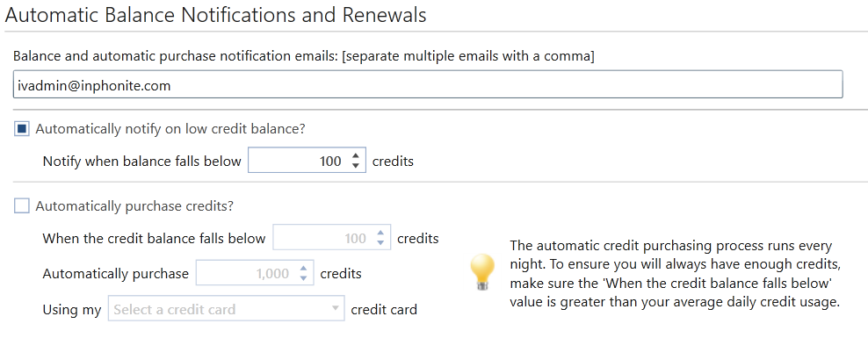Click the notification emails input field

point(428,84)
